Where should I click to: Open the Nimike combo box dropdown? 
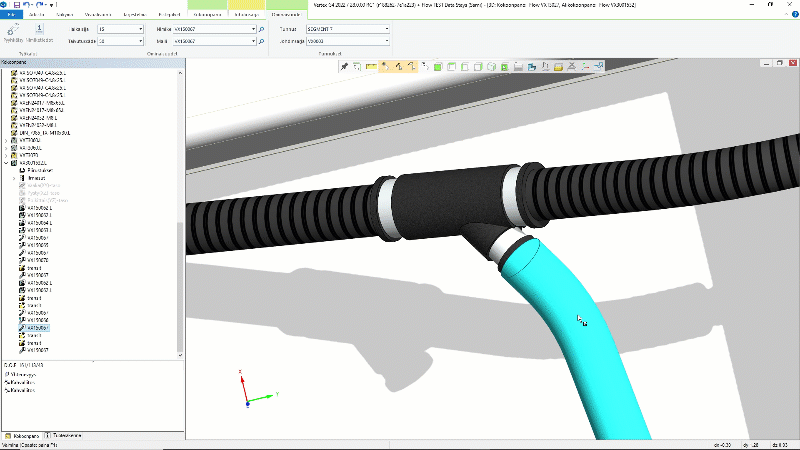click(x=252, y=30)
